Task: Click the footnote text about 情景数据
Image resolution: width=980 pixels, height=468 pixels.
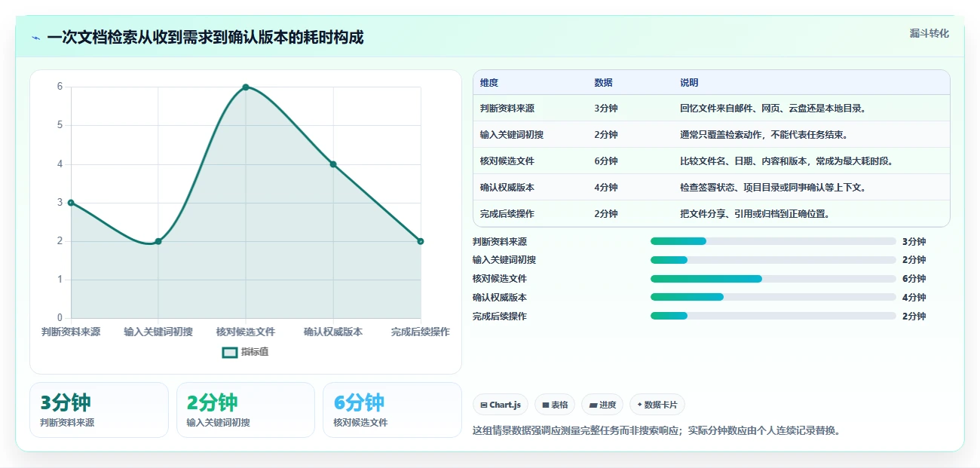Action: [x=656, y=431]
